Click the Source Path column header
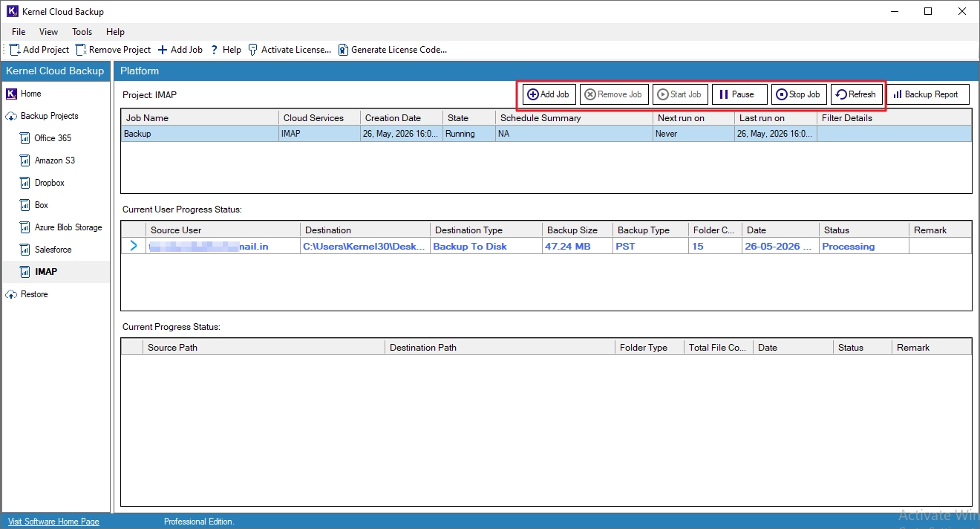 [x=263, y=347]
